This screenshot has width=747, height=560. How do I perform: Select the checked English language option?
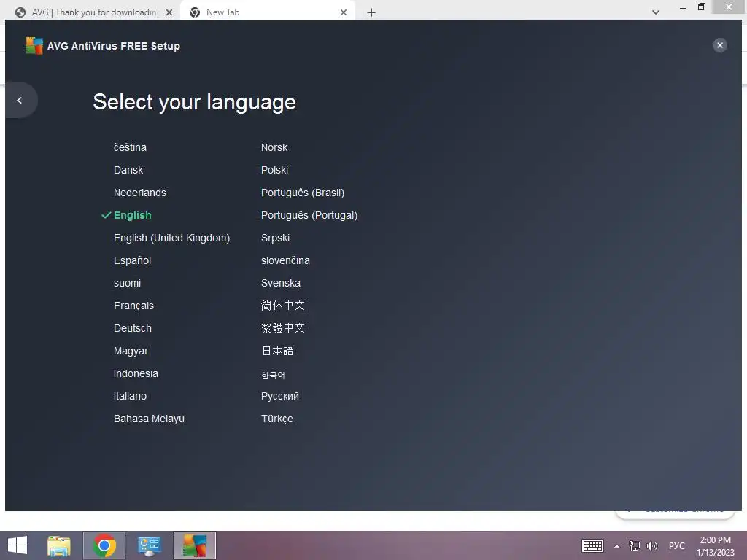[x=132, y=215]
